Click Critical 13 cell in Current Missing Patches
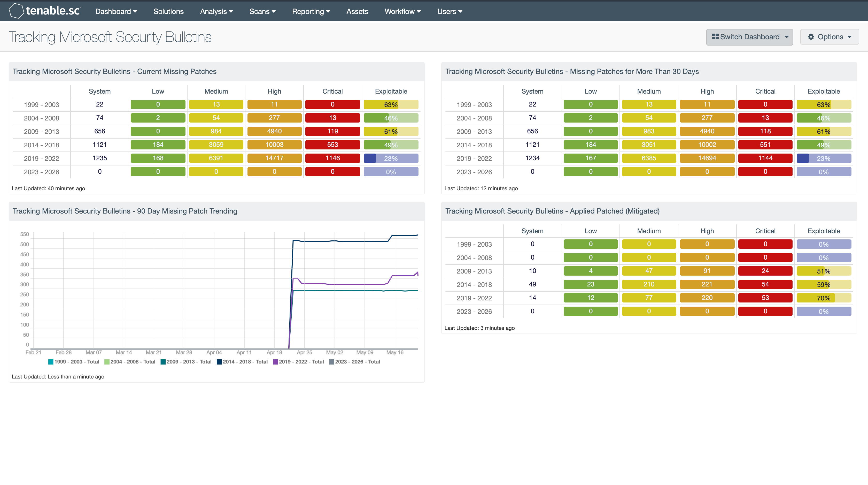868x485 pixels. 332,118
